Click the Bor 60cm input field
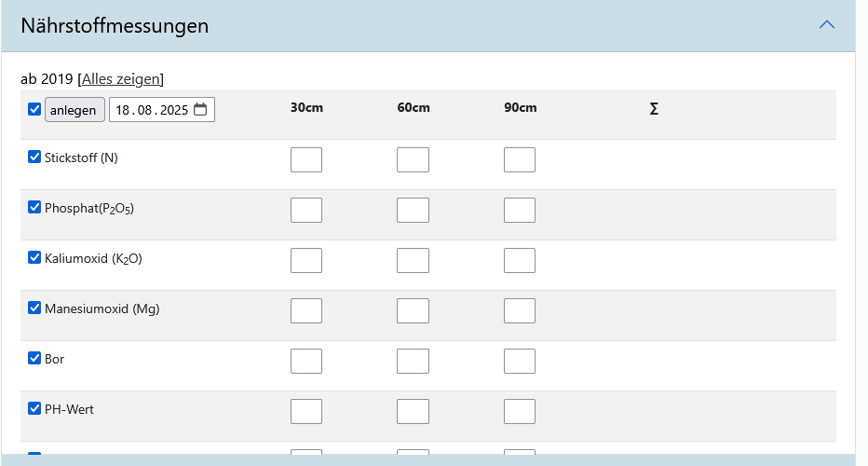 pos(413,362)
